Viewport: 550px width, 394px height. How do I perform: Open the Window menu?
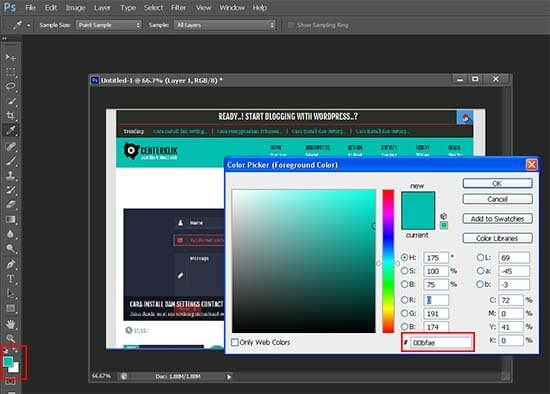(232, 8)
